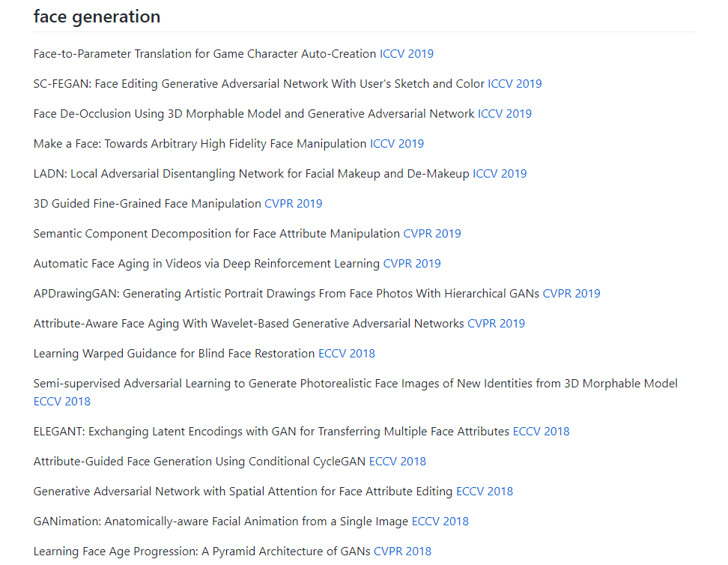Click ECCV 2018 link after GANimation title
Viewport: 728px width, 565px height.
(x=440, y=522)
